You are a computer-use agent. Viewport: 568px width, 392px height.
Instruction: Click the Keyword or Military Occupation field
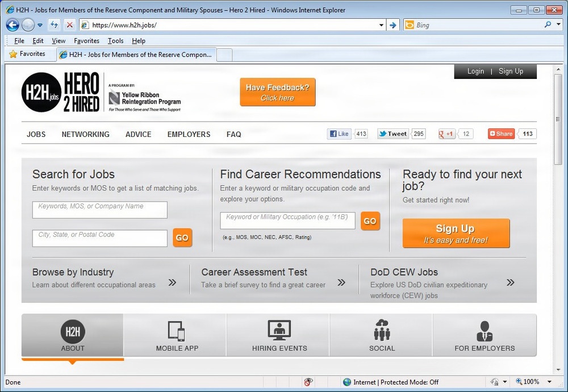[x=287, y=220]
